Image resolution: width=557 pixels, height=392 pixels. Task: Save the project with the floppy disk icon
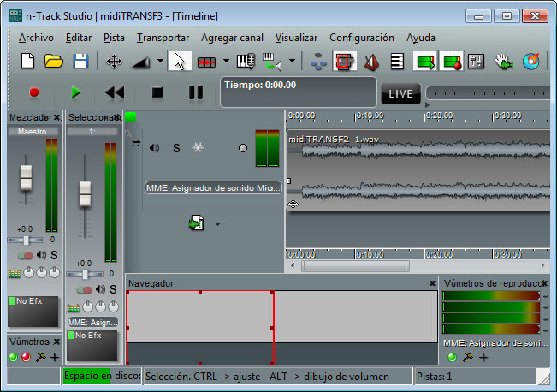click(x=80, y=61)
